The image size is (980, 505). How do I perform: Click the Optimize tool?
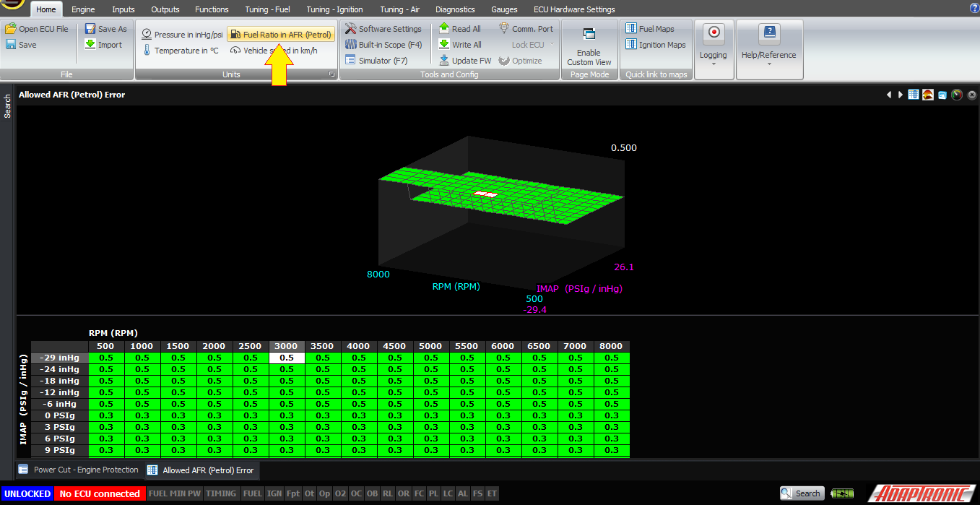click(x=520, y=61)
